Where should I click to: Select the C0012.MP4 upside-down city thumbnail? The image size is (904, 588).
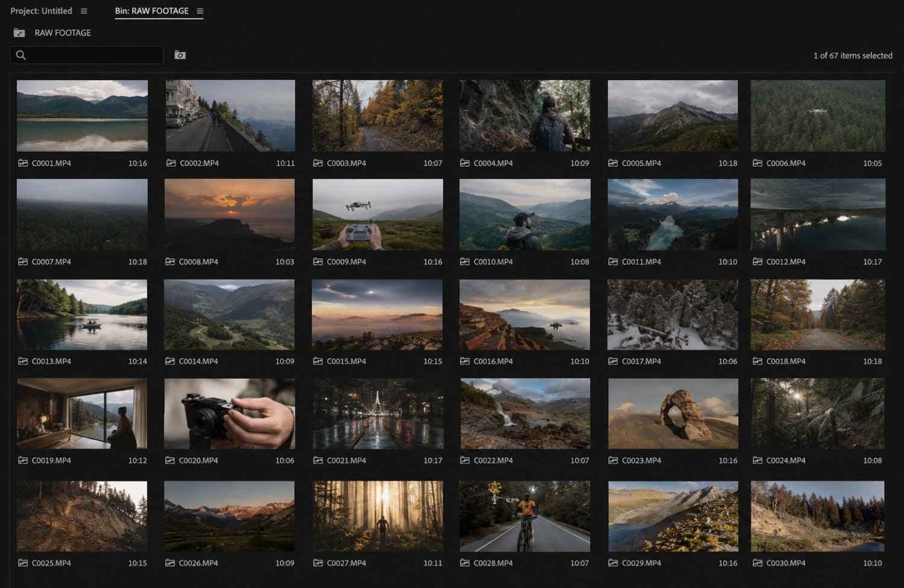[x=818, y=214]
